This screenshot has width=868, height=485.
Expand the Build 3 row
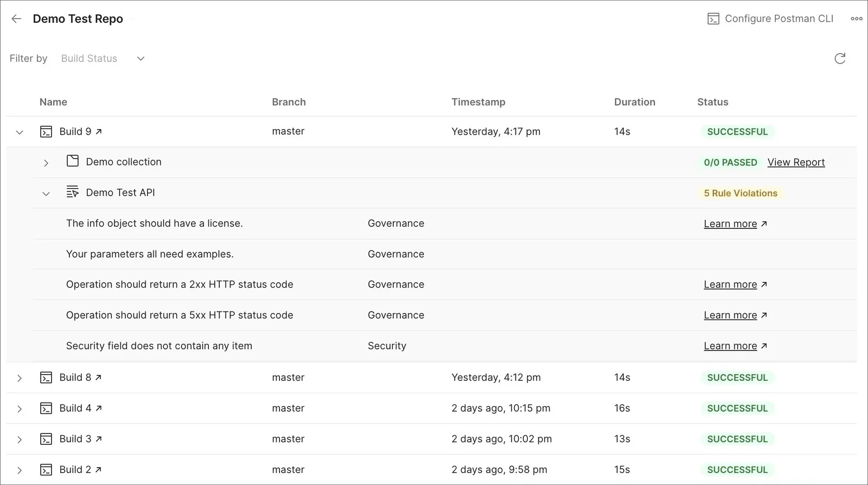(20, 439)
